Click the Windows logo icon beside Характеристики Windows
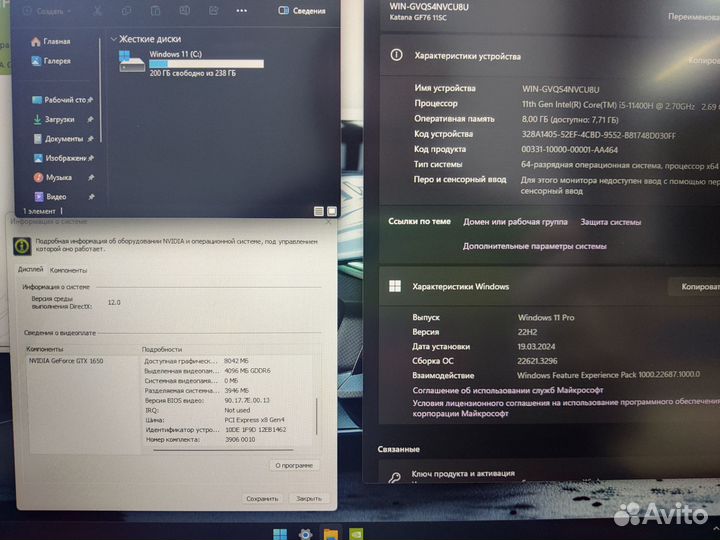The image size is (720, 540). (395, 287)
